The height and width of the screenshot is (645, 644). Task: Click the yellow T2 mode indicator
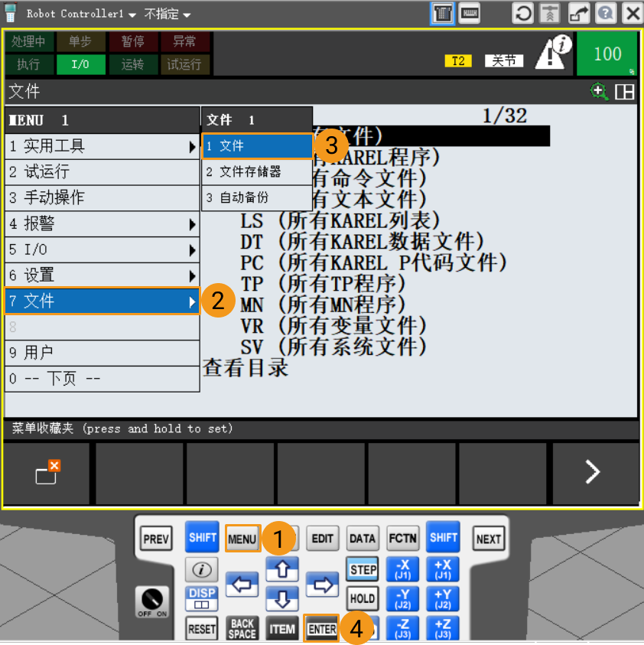tap(458, 60)
